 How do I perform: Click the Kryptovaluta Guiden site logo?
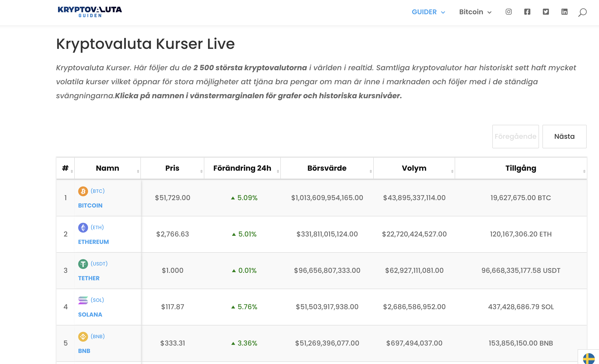coord(90,12)
